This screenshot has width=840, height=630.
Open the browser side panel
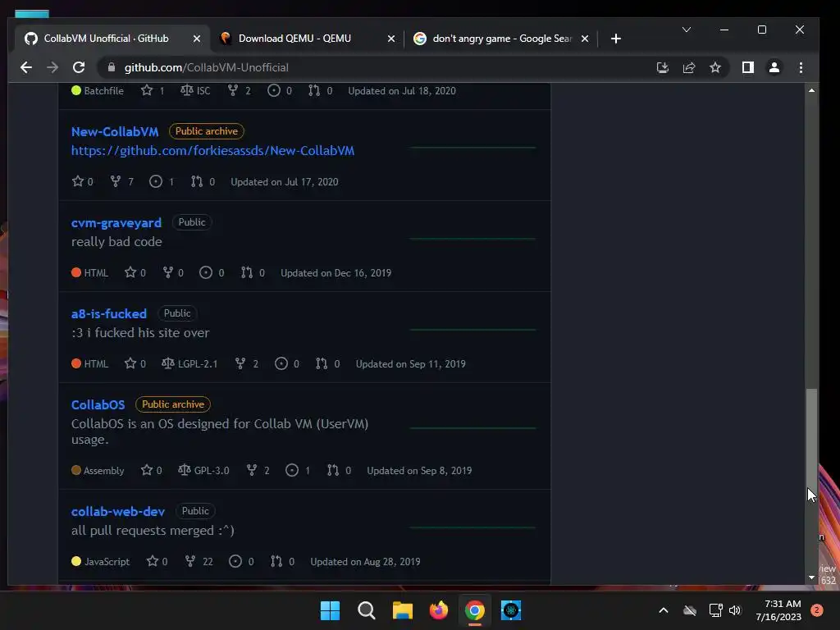click(x=748, y=67)
